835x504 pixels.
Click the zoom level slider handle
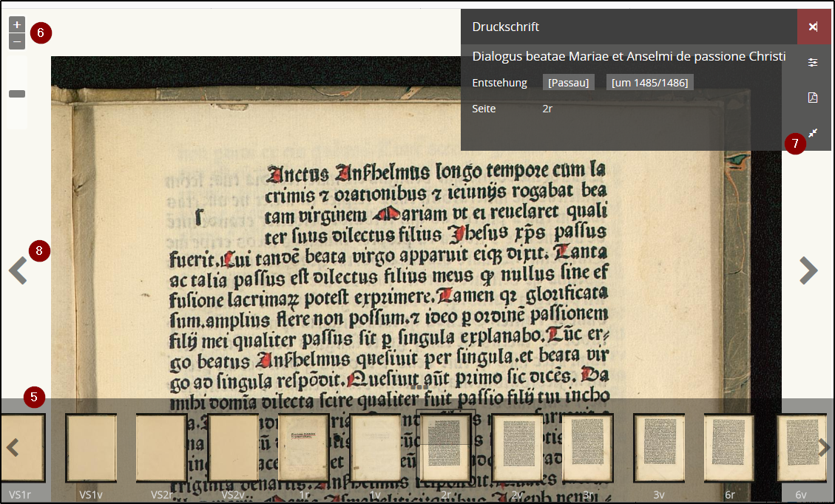coord(16,93)
